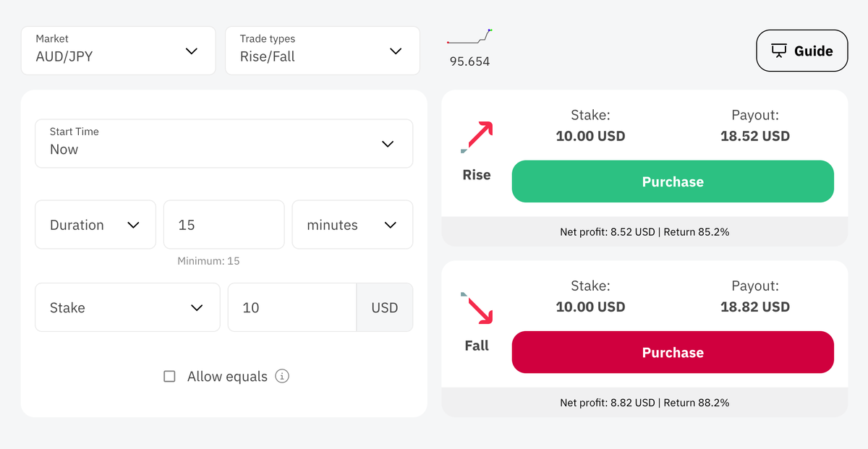Purchase the Rise contract
Image resolution: width=868 pixels, height=449 pixels.
click(x=673, y=181)
